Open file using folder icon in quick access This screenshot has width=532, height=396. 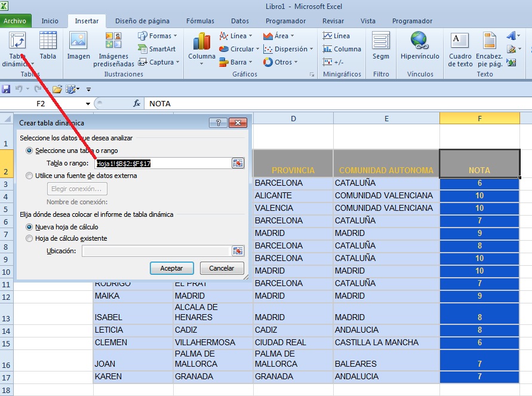tap(57, 89)
